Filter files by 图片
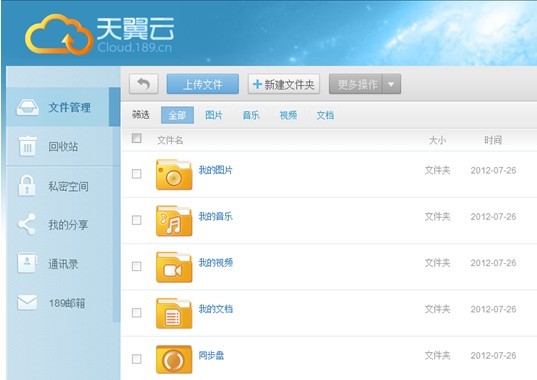 214,115
